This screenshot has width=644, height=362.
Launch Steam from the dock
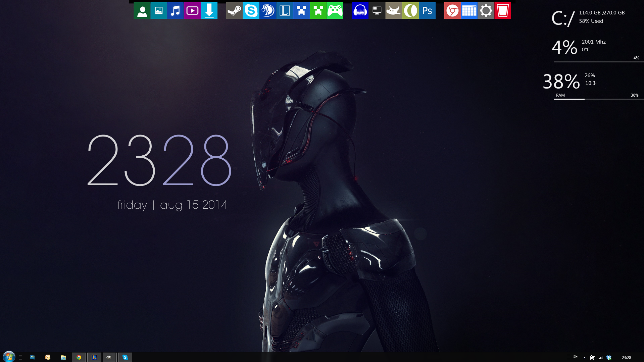[x=234, y=11]
